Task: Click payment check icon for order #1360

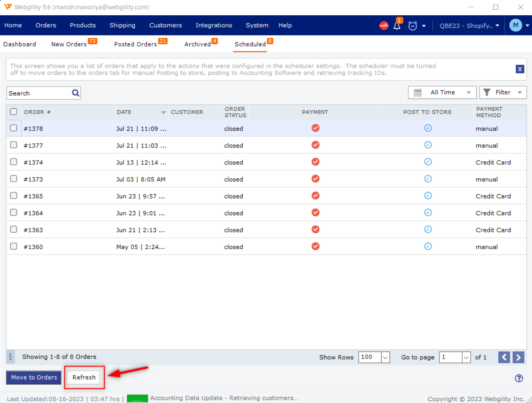Action: tap(315, 246)
